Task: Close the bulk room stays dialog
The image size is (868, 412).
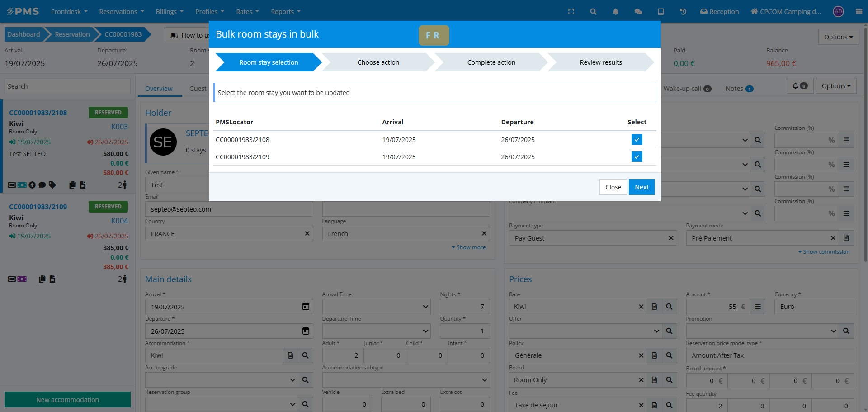Action: 613,187
